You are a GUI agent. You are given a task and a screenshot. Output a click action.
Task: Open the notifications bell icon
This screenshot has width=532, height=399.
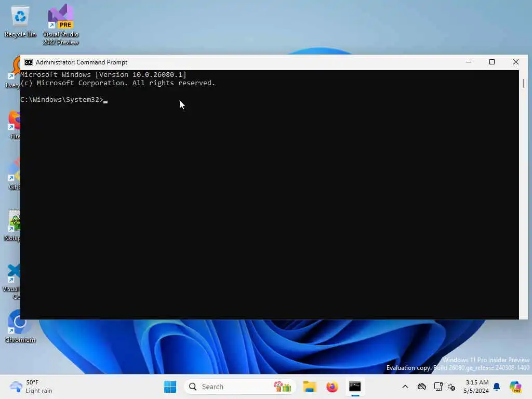pos(497,387)
